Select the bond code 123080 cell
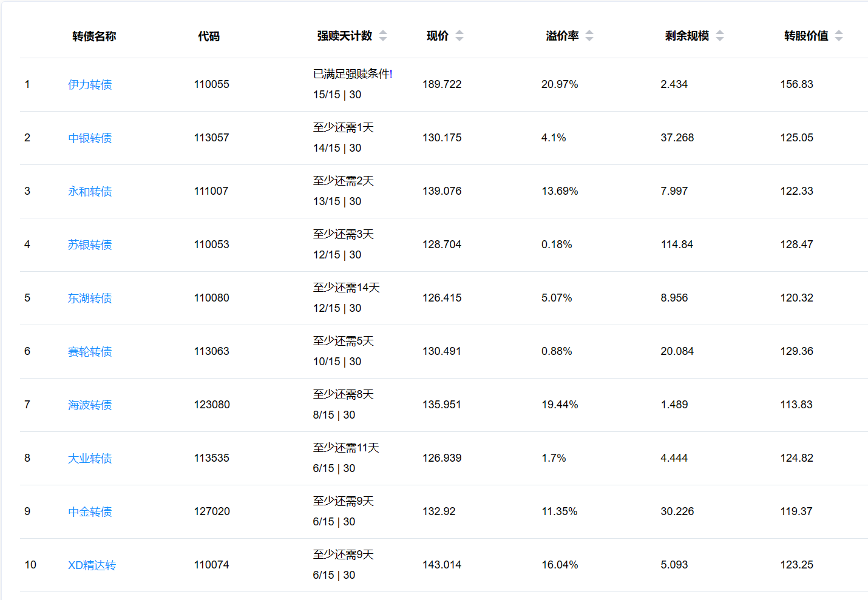 click(212, 405)
